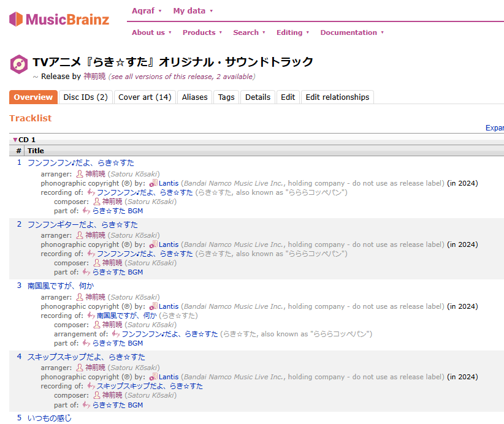Screen dimensions: 504x424
Task: Click 'recording of' work icon in track 3
Action: tap(91, 316)
